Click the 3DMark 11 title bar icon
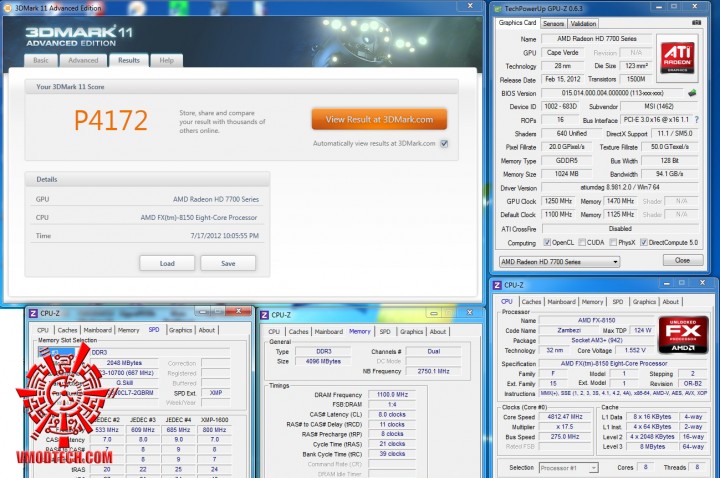The width and height of the screenshot is (720, 478). click(8, 8)
